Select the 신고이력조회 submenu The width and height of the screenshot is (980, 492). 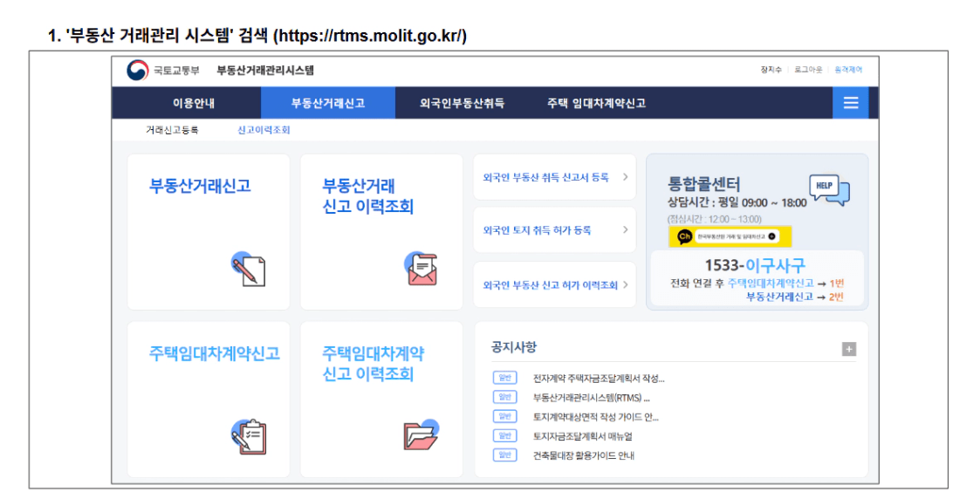(x=264, y=130)
